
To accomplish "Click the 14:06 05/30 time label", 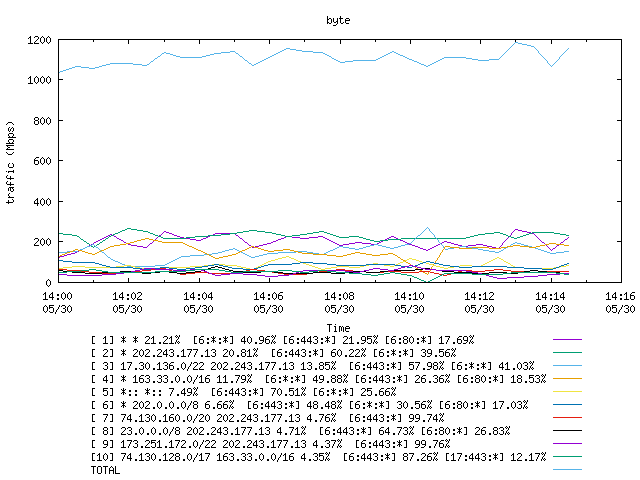I will click(268, 302).
